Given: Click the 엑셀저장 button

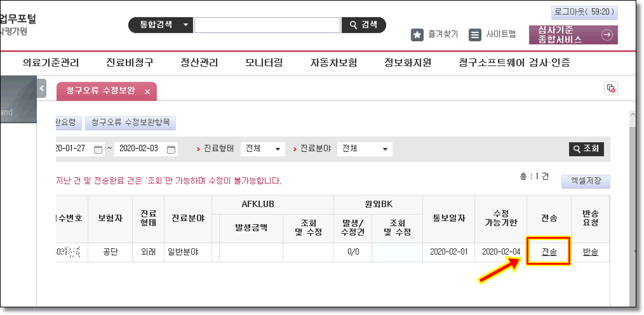Looking at the screenshot, I should [x=585, y=181].
